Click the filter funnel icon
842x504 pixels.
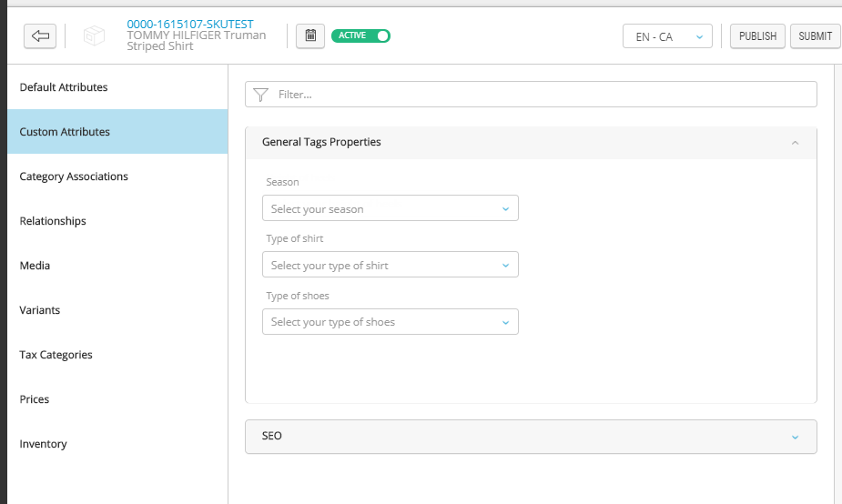tap(261, 95)
